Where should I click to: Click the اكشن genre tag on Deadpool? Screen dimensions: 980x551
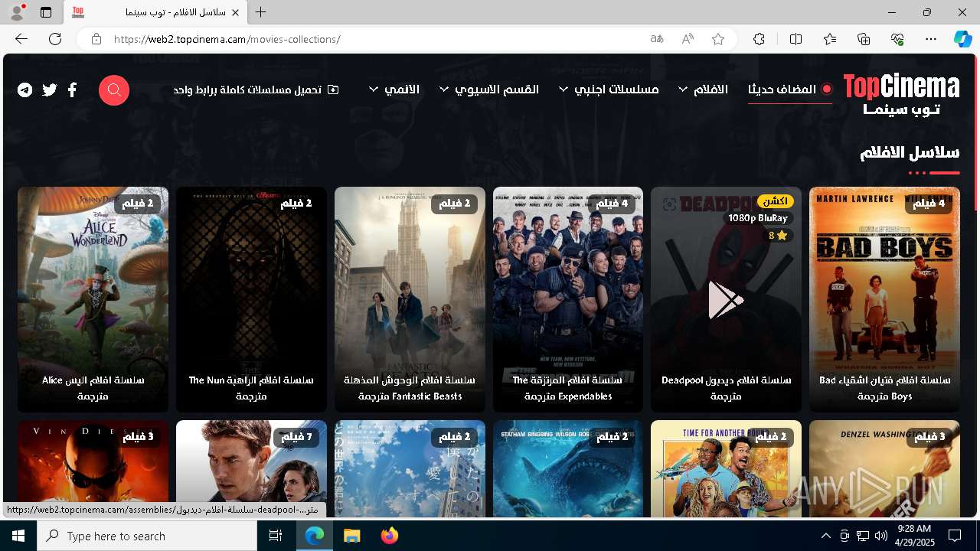pyautogui.click(x=776, y=201)
